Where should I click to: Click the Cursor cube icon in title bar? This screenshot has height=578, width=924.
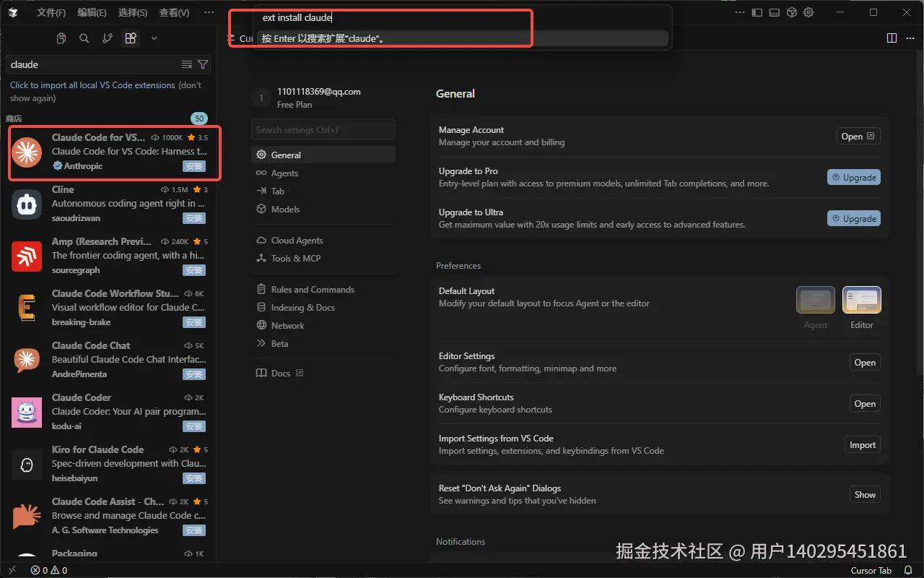click(x=792, y=12)
